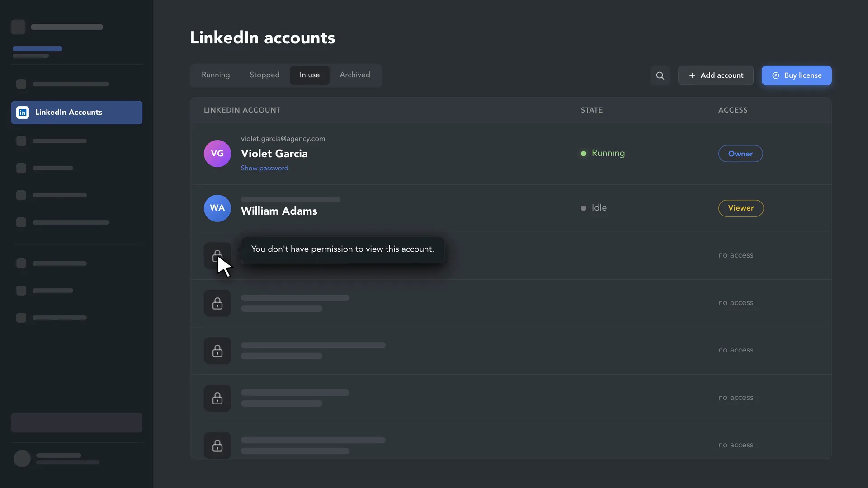868x488 pixels.
Task: Click the LinkedIn logo in sidebar
Action: pos(23,113)
